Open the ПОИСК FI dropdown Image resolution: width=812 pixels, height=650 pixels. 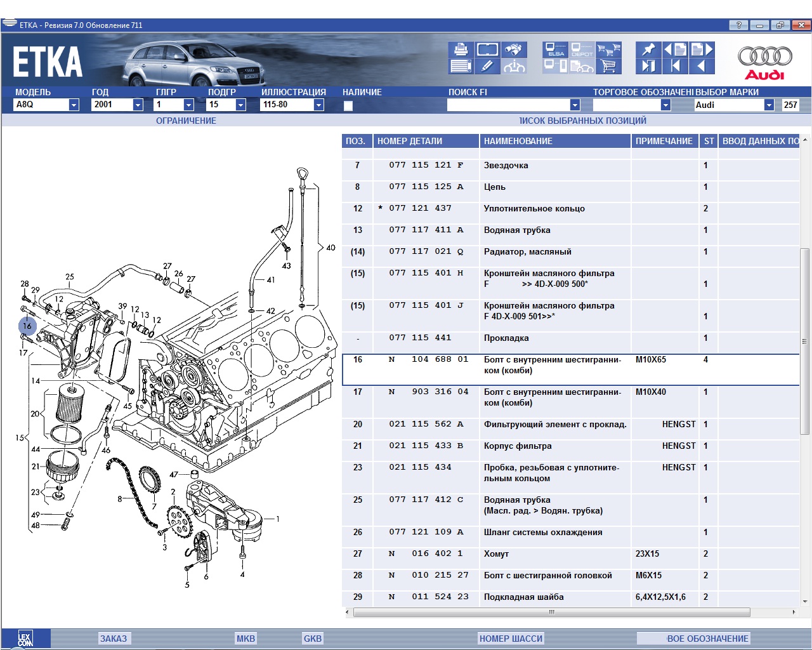pyautogui.click(x=575, y=105)
